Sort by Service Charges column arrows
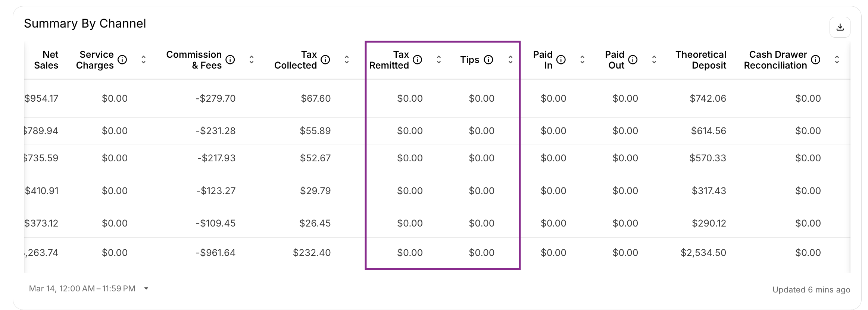Viewport: 868px width, 310px height. pos(144,60)
